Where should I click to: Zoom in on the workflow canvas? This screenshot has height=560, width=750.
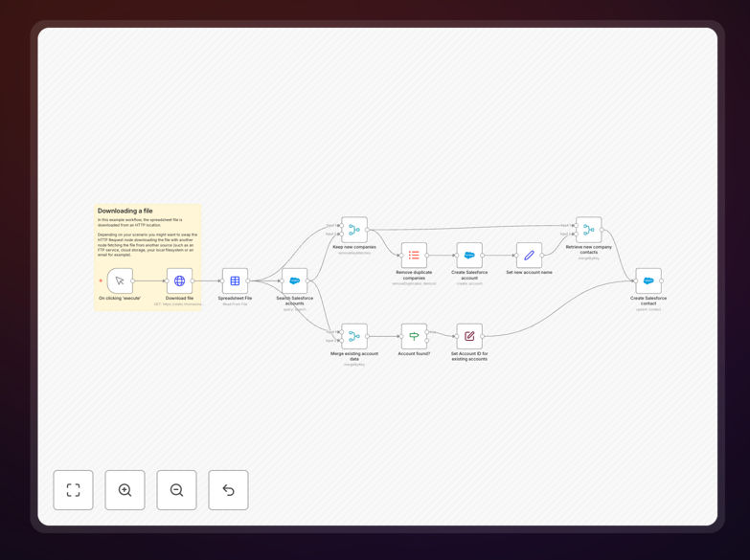(125, 490)
